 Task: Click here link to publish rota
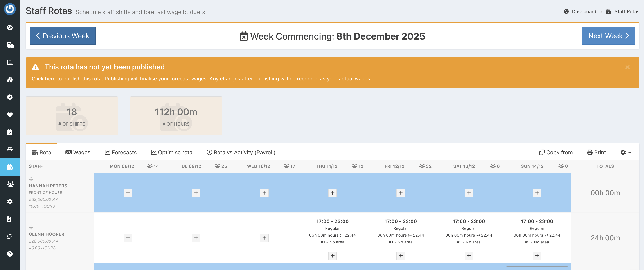[x=43, y=79]
